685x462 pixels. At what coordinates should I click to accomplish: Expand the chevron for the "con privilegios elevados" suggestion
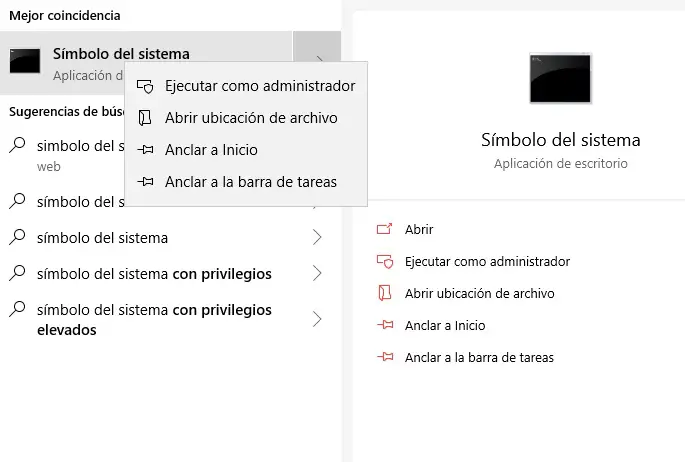point(317,319)
